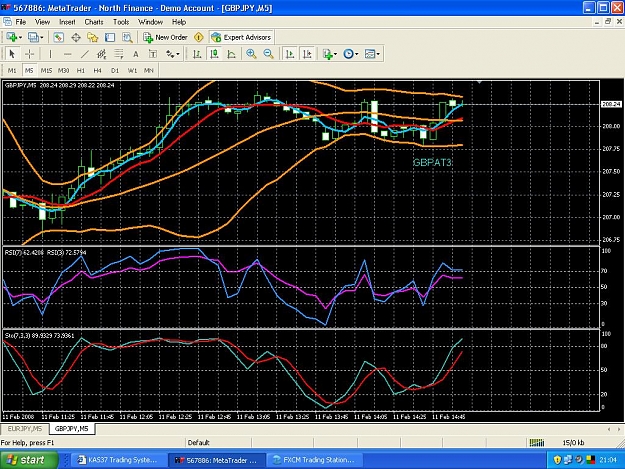625x469 pixels.
Task: Select the M5 timeframe
Action: pyautogui.click(x=29, y=71)
